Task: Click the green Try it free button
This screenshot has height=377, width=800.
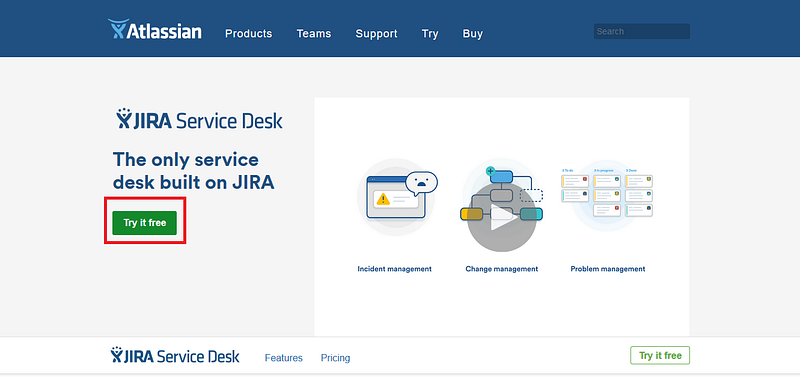Action: pos(144,223)
